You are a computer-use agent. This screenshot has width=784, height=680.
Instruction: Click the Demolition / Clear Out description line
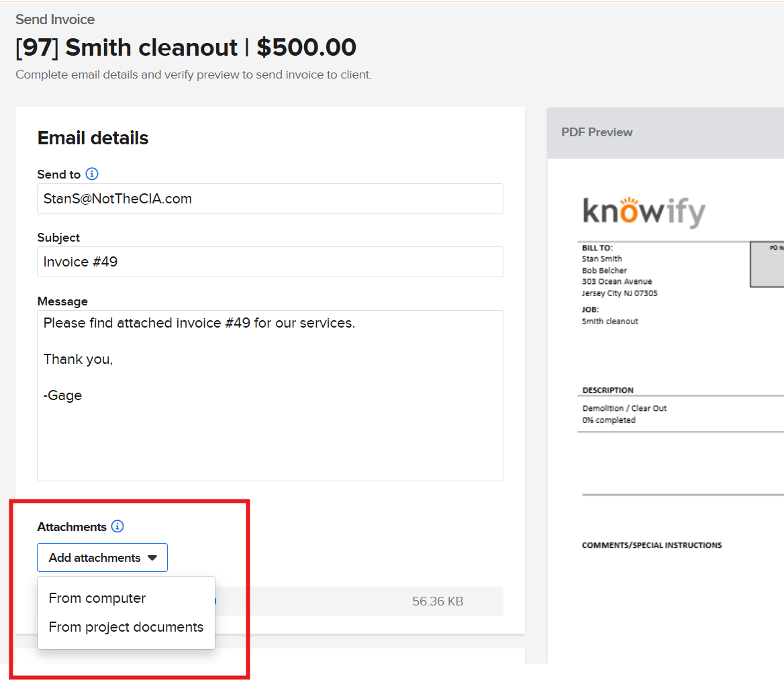[x=624, y=408]
